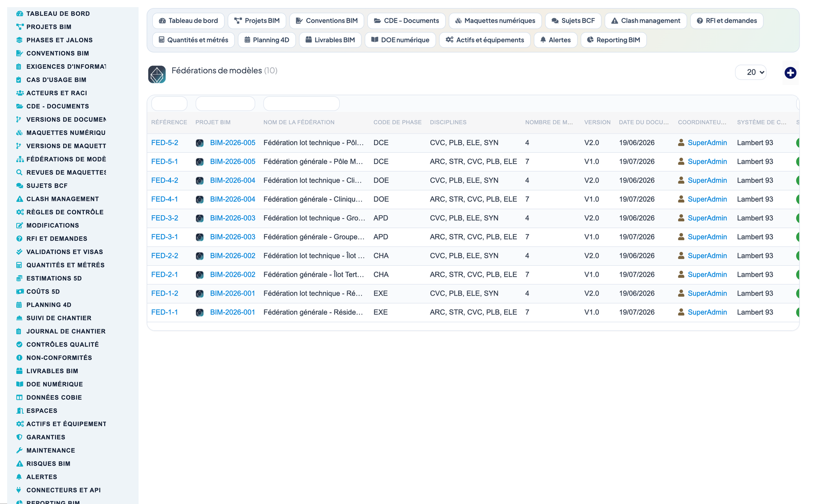Open the Quantités et métrés top tab
Image resolution: width=815 pixels, height=504 pixels.
pyautogui.click(x=193, y=40)
